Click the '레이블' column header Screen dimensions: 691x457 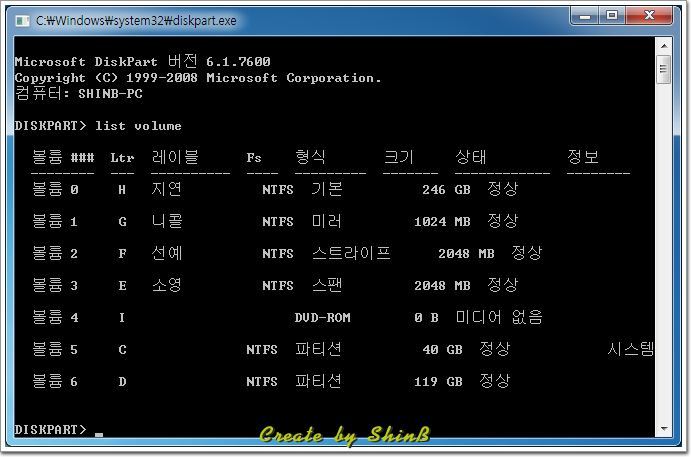tap(175, 157)
